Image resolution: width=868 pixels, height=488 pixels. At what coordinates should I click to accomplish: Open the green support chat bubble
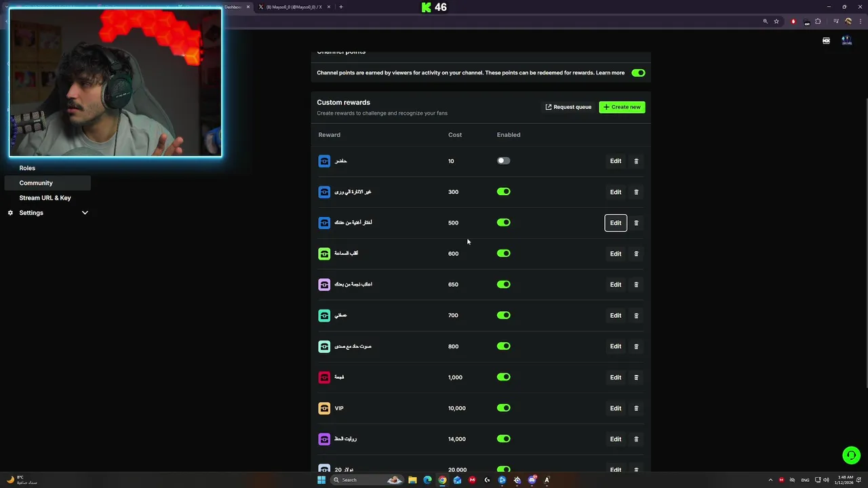pos(851,455)
